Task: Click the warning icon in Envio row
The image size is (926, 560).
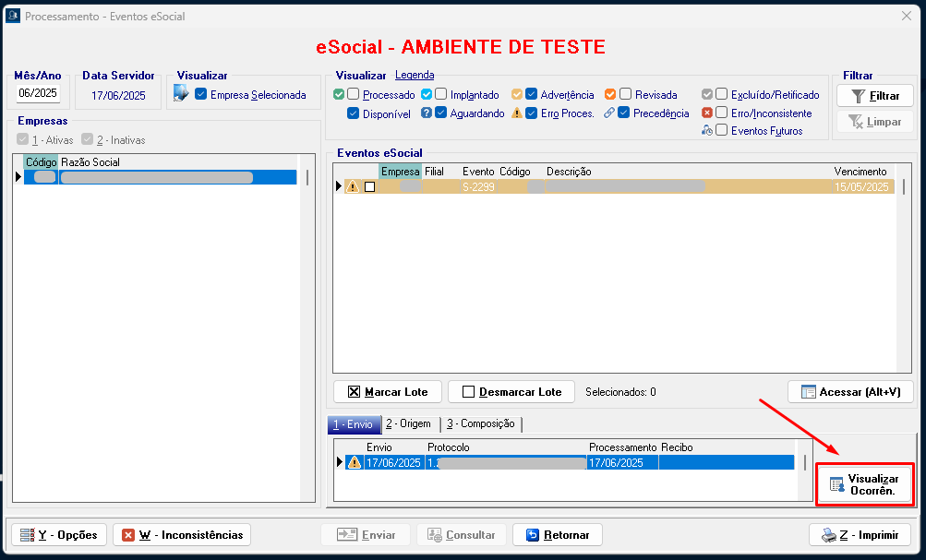Action: point(354,463)
